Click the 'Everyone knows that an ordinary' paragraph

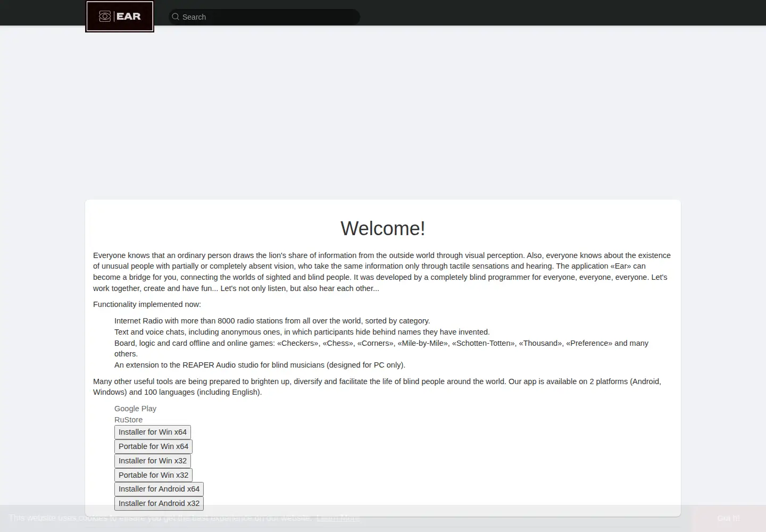(x=382, y=272)
